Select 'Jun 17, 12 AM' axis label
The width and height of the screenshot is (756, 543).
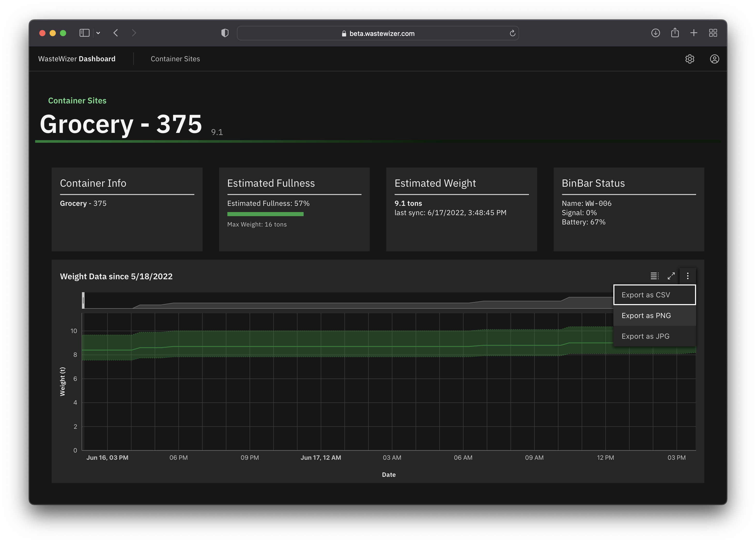click(321, 458)
